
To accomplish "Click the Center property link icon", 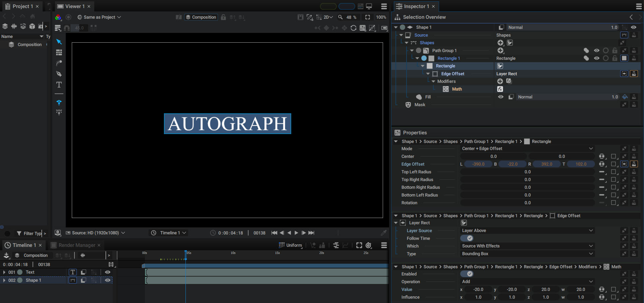I will 602,157.
